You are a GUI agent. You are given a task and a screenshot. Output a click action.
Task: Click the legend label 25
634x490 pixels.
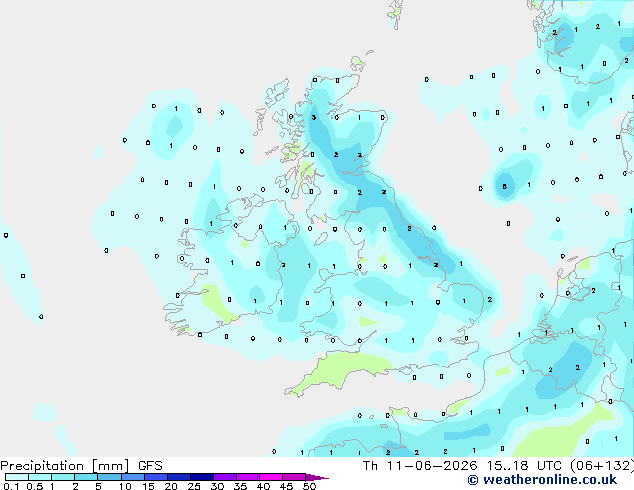[194, 486]
